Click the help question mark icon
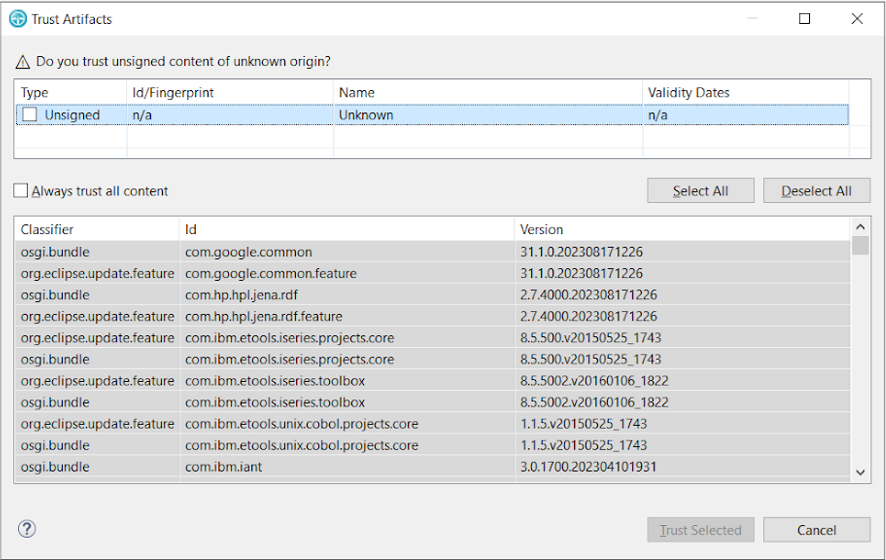Viewport: 886px width, 560px height. point(27,529)
